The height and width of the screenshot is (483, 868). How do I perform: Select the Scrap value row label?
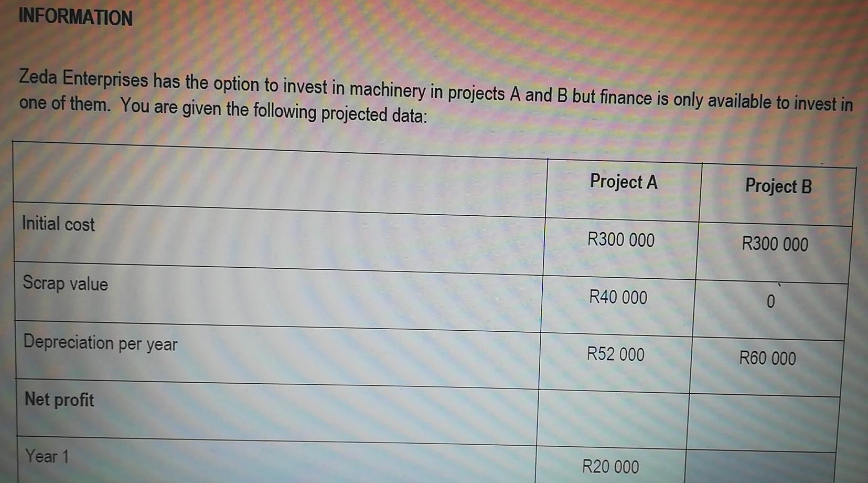pos(66,283)
